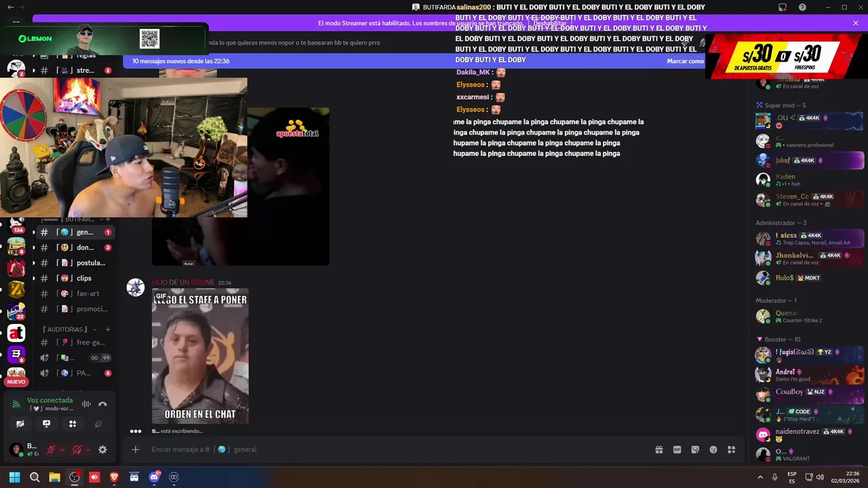
Task: Click Deshabilitar link in Streamer Mode banner
Action: pyautogui.click(x=549, y=23)
